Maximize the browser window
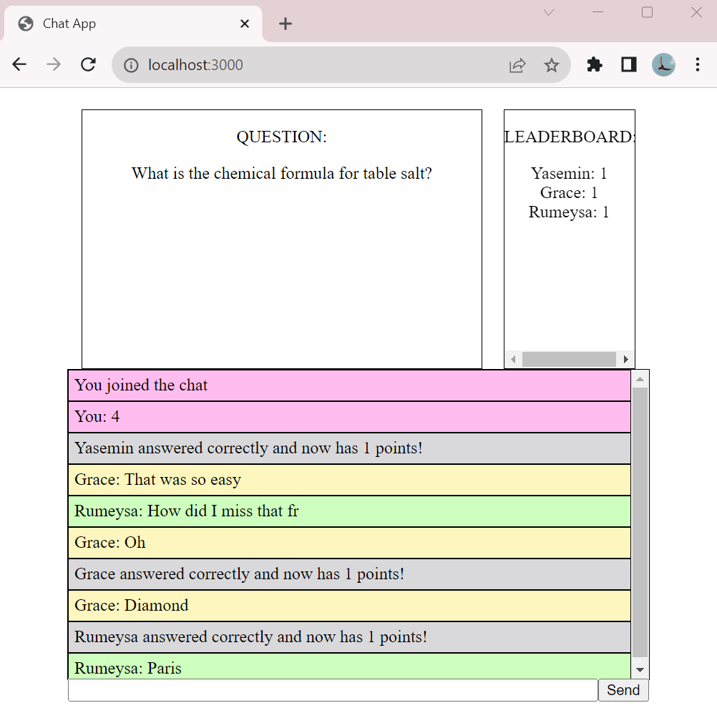Screen dimensions: 717x728 pos(648,13)
